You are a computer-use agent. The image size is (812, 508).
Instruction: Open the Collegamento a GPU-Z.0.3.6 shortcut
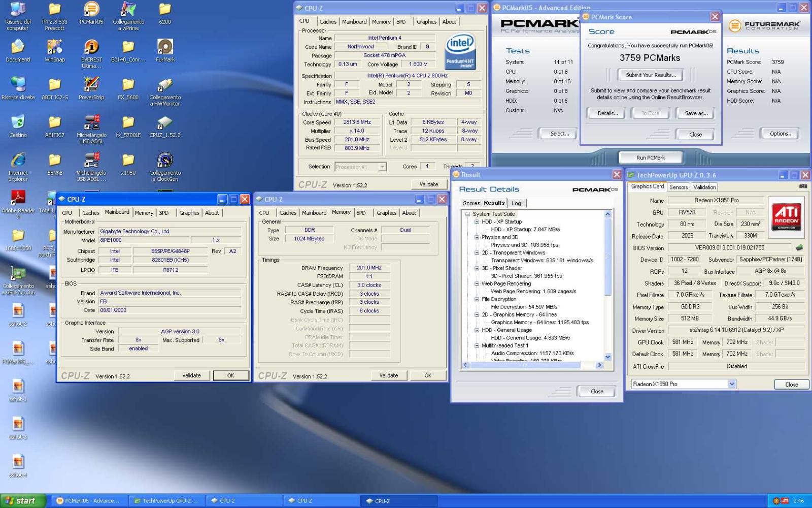[x=18, y=280]
